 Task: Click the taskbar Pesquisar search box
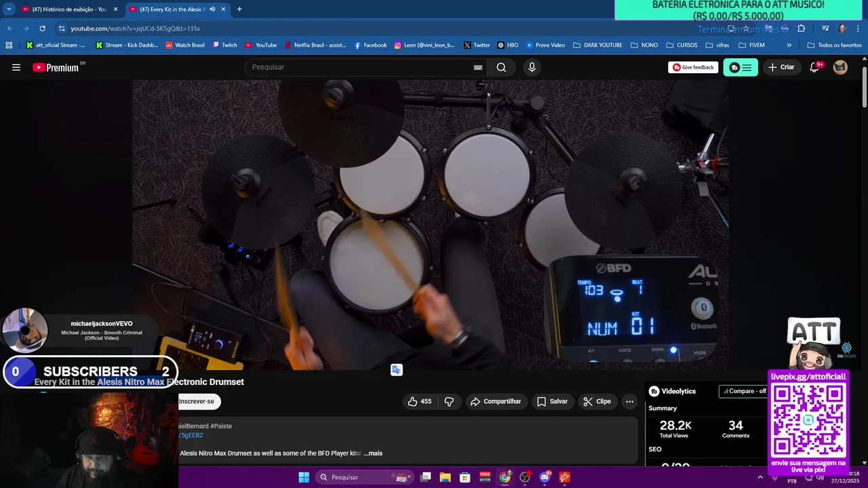pyautogui.click(x=365, y=477)
